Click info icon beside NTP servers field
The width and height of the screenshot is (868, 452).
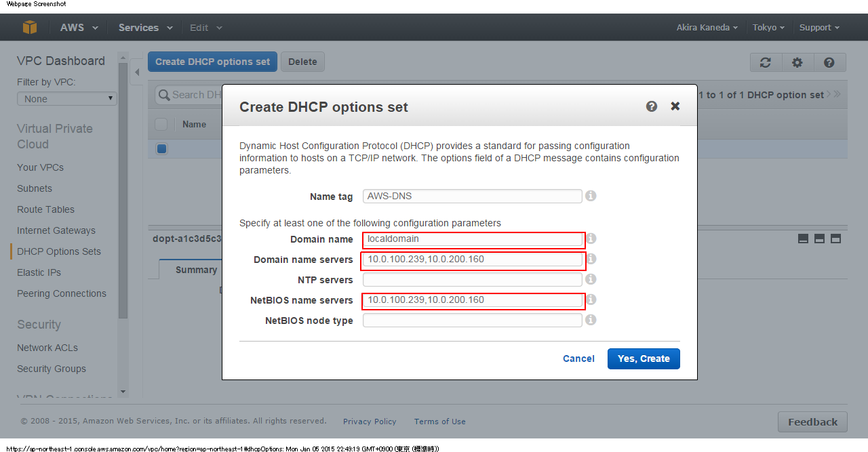[591, 279]
